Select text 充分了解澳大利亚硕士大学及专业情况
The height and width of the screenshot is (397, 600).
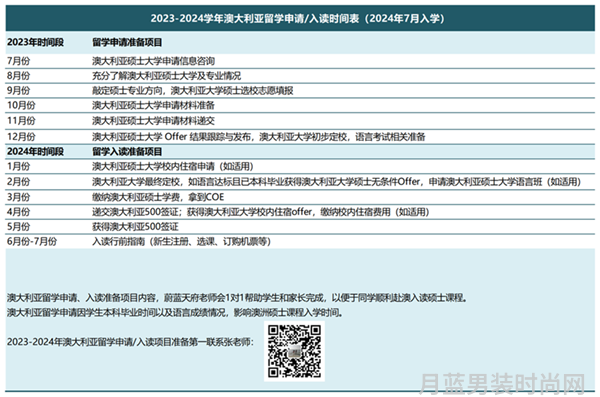coord(166,75)
